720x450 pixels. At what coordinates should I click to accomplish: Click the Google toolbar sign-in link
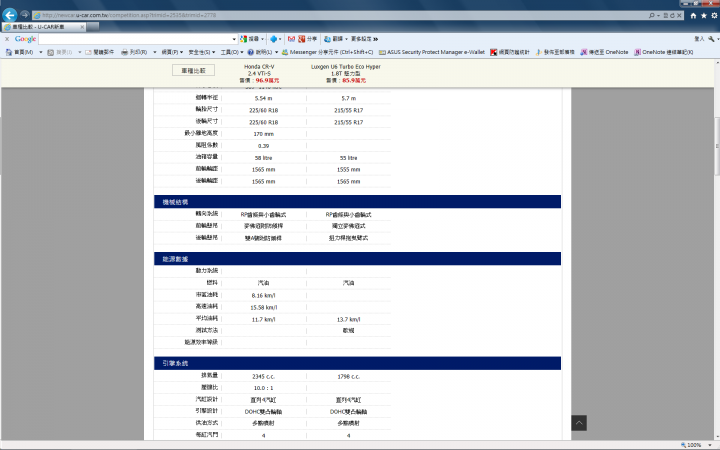pyautogui.click(x=699, y=39)
